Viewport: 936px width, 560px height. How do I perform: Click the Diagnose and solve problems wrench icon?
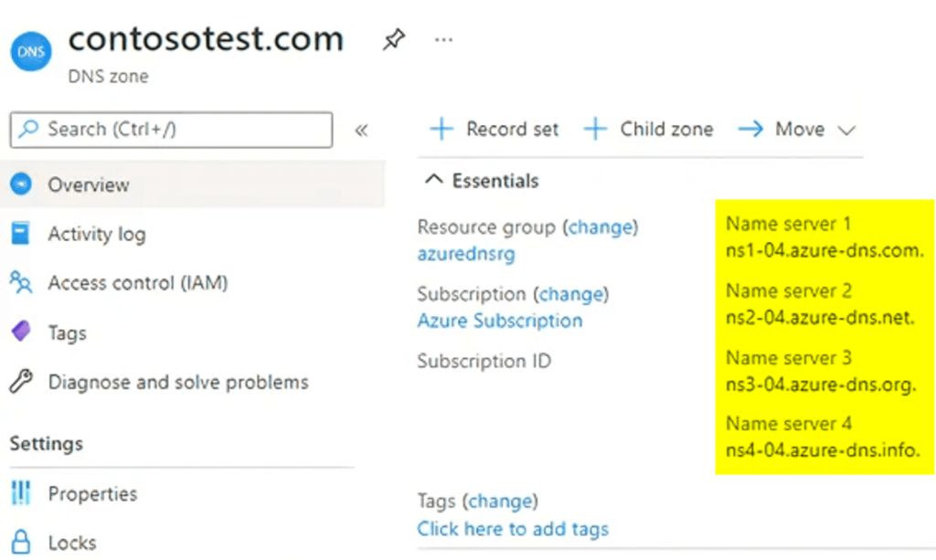point(20,382)
